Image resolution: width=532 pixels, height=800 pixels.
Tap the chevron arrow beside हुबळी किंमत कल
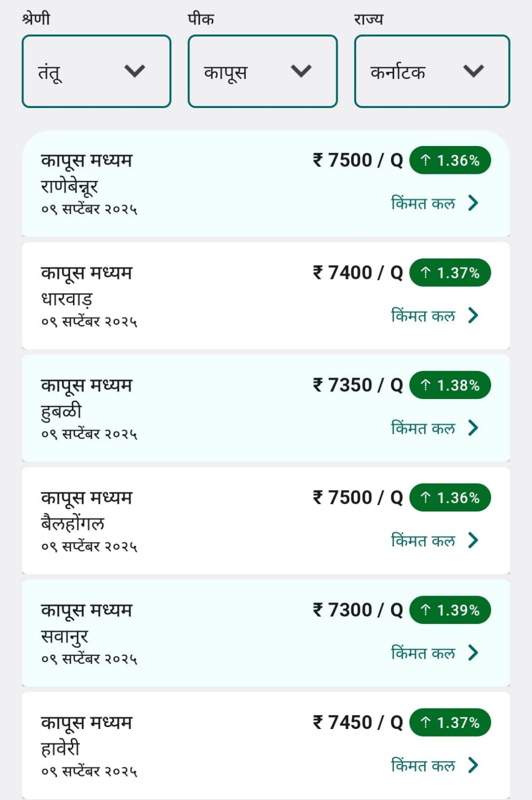click(x=473, y=428)
